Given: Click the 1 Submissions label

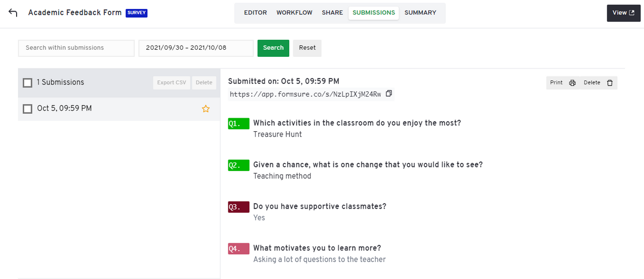Looking at the screenshot, I should [60, 82].
